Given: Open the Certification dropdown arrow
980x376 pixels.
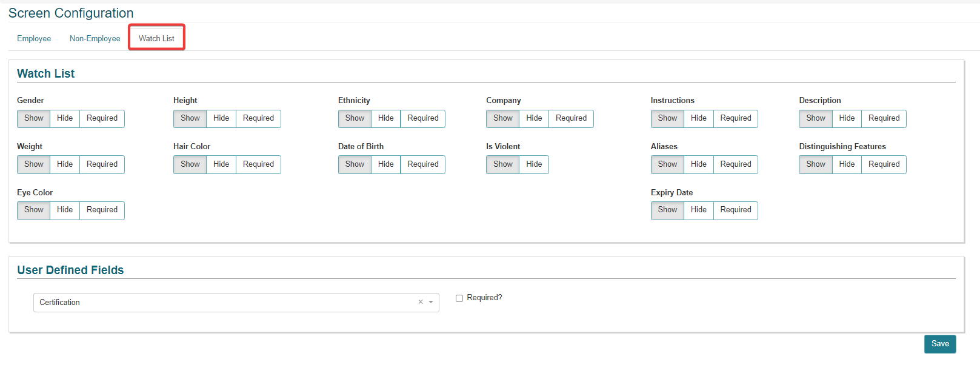Looking at the screenshot, I should point(431,302).
